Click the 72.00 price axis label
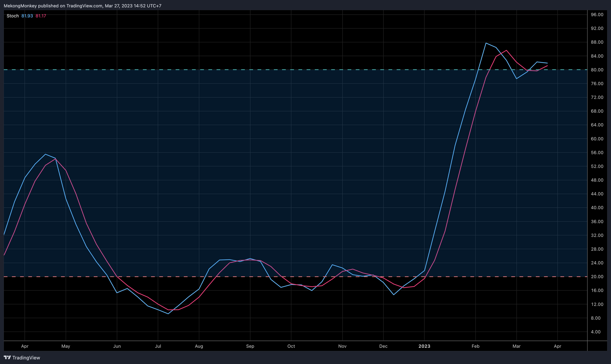Viewport: 611px width, 364px height. 597,97
